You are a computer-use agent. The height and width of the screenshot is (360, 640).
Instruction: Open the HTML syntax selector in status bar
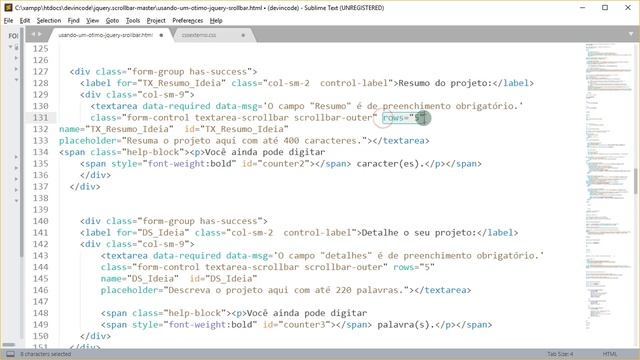pyautogui.click(x=610, y=354)
